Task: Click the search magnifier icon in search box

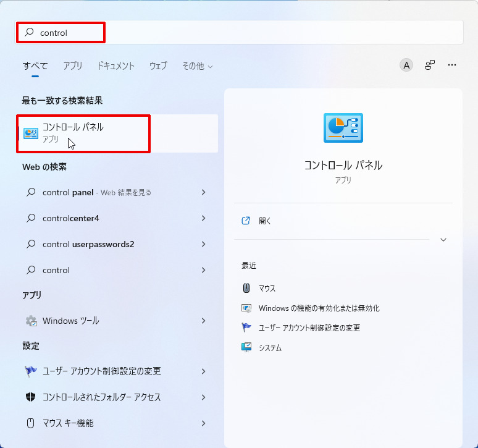Action: point(29,32)
